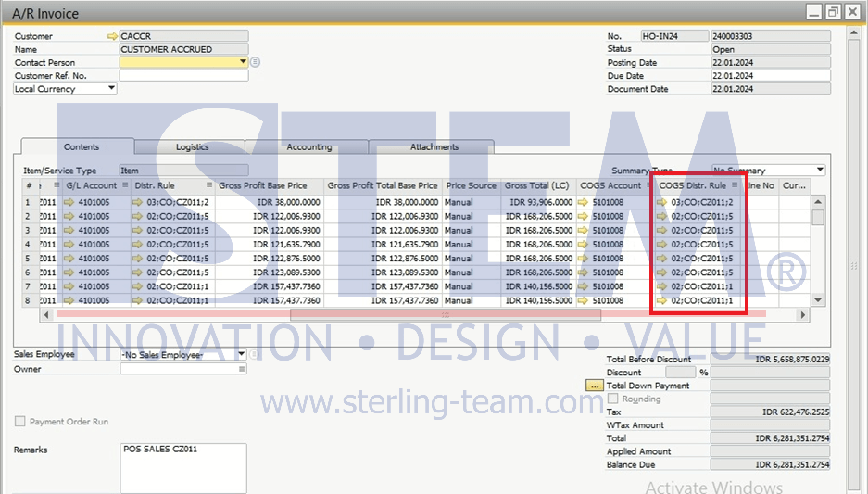Image resolution: width=868 pixels, height=494 pixels.
Task: Click G/L Account 4101005 link arrow in row 1
Action: pyautogui.click(x=69, y=202)
